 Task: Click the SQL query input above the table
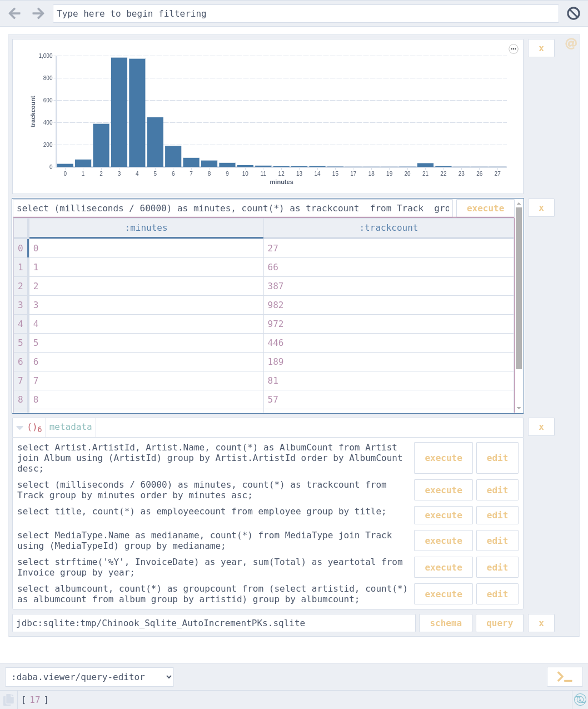click(x=233, y=208)
